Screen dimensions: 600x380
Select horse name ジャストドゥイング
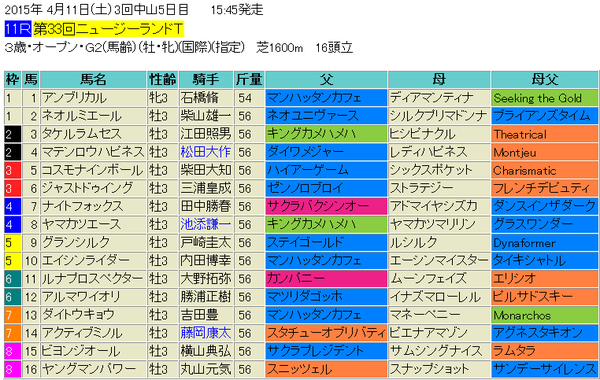point(87,188)
